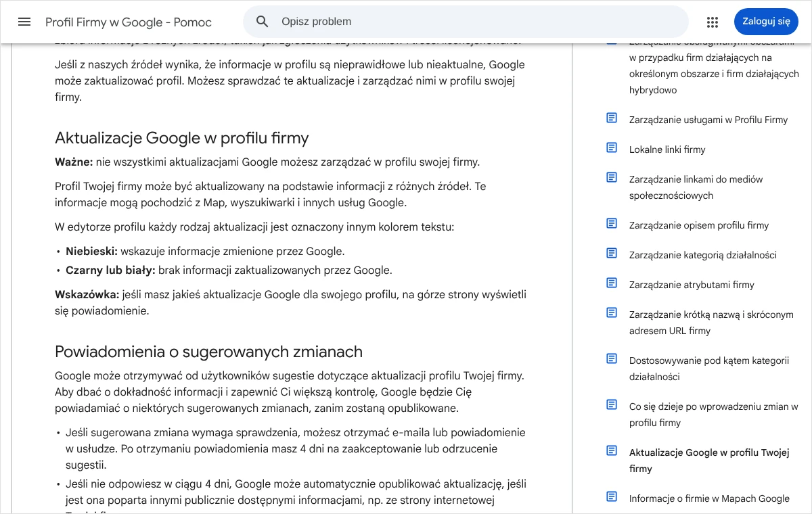
Task: Select Aktualizacje Google w profilu Twojej firmy
Action: click(709, 461)
